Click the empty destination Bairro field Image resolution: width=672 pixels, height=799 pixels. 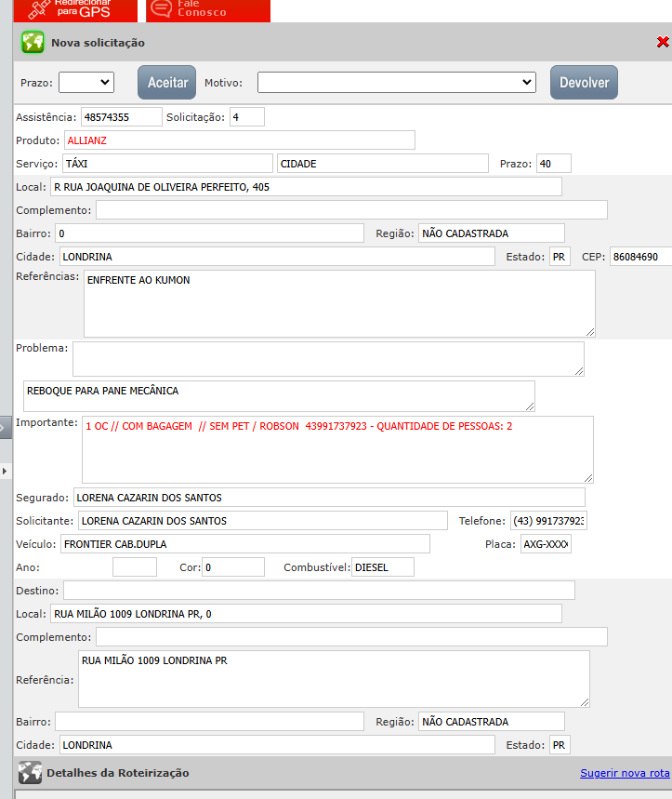[x=210, y=722]
